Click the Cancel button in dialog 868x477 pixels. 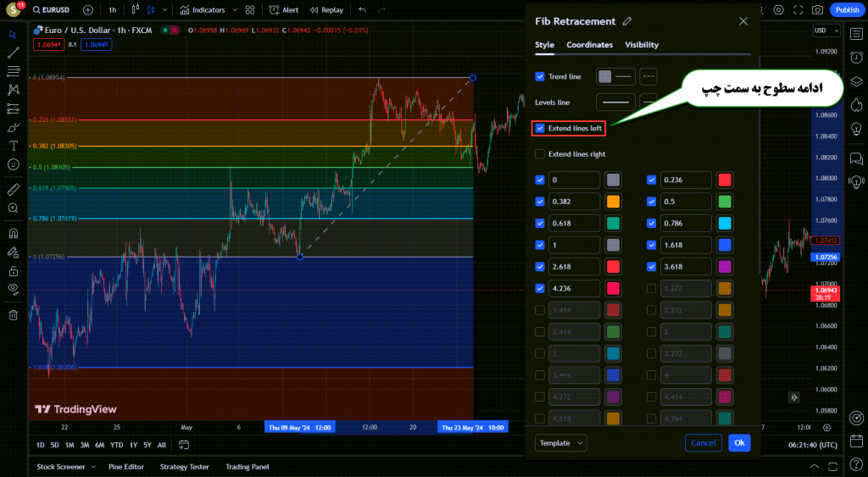coord(703,442)
